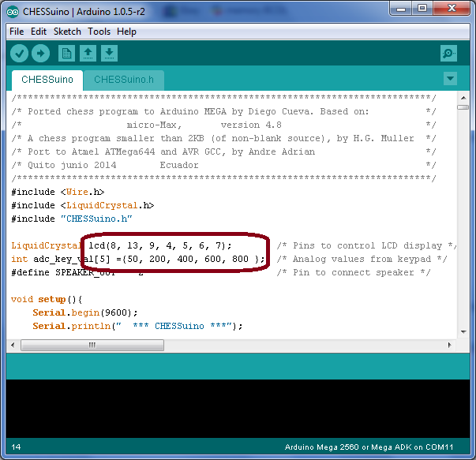
Task: Expand the tab options dropdown arrow
Action: pos(450,79)
